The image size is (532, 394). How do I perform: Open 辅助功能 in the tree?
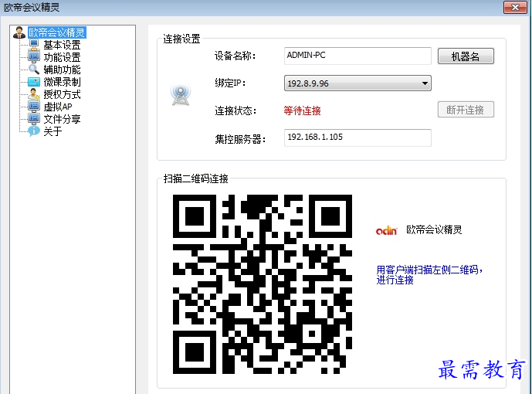(x=62, y=70)
